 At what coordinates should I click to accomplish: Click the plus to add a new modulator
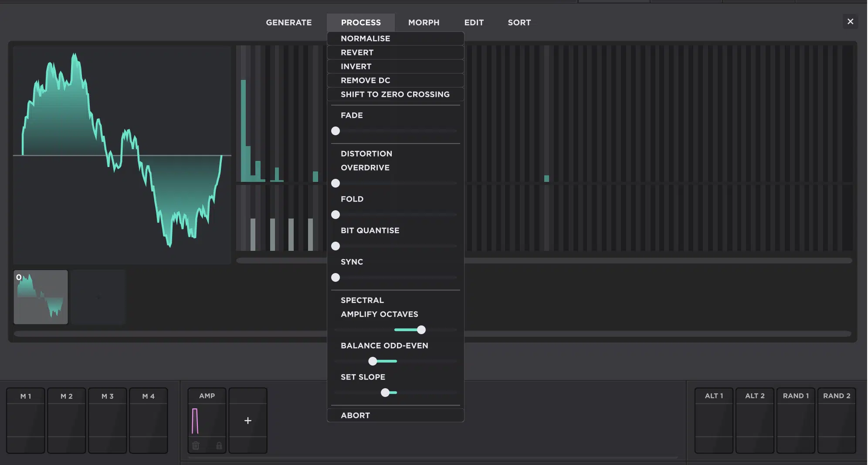coord(248,421)
